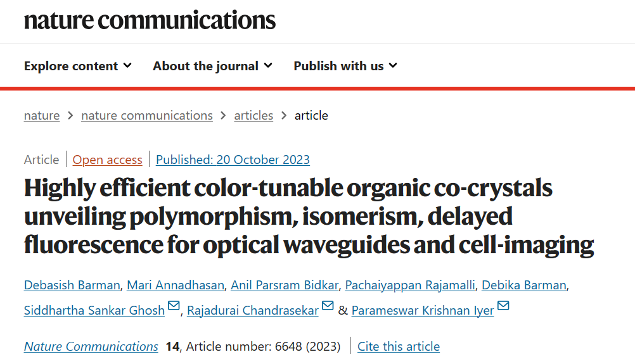View author Mari Annadhasan
This screenshot has height=364, width=635.
176,285
